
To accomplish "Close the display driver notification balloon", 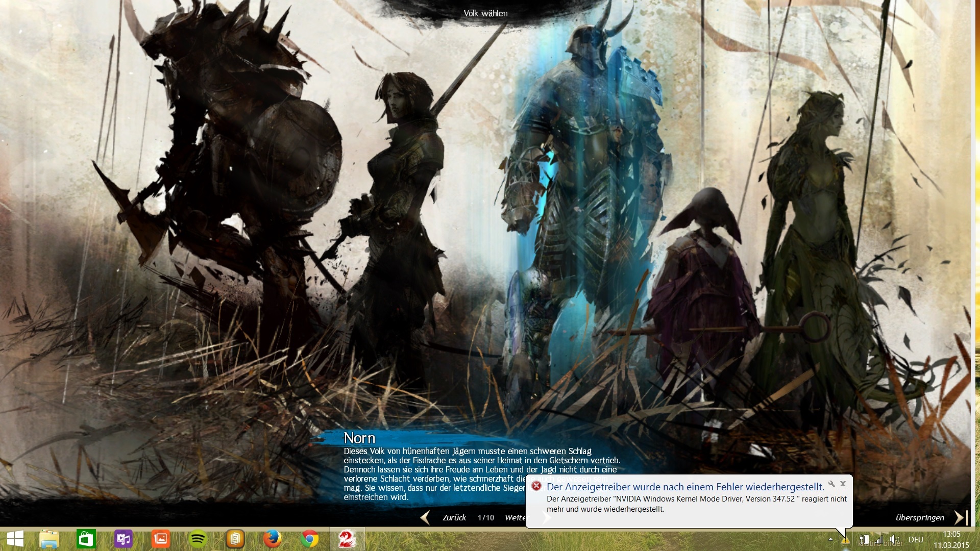I will 843,484.
